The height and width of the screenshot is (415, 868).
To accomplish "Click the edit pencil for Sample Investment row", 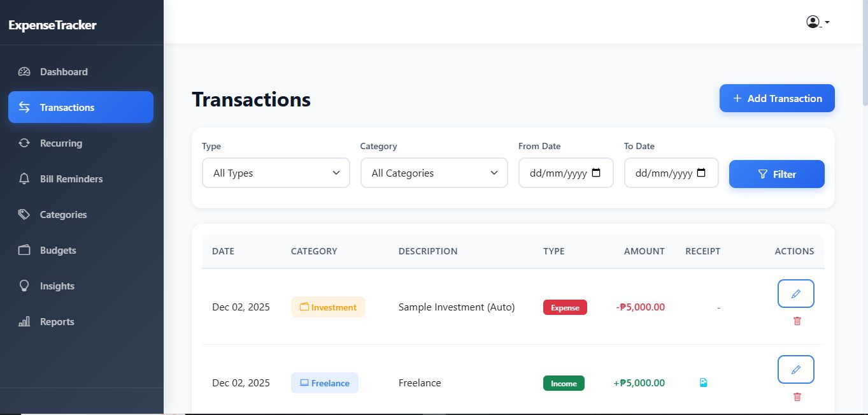I will pyautogui.click(x=795, y=294).
